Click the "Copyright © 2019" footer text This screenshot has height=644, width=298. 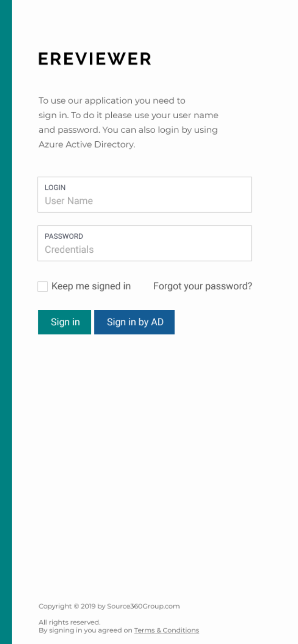(67, 606)
